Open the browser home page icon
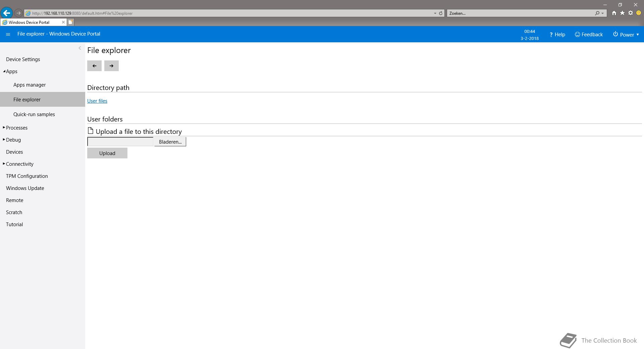Viewport: 644px width, 349px height. 614,13
